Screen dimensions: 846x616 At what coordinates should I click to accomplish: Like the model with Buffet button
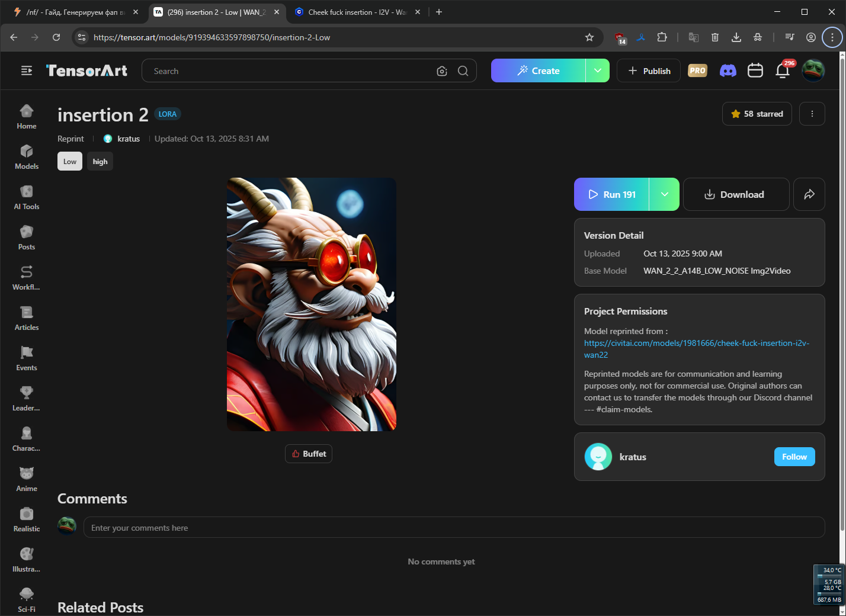tap(309, 454)
